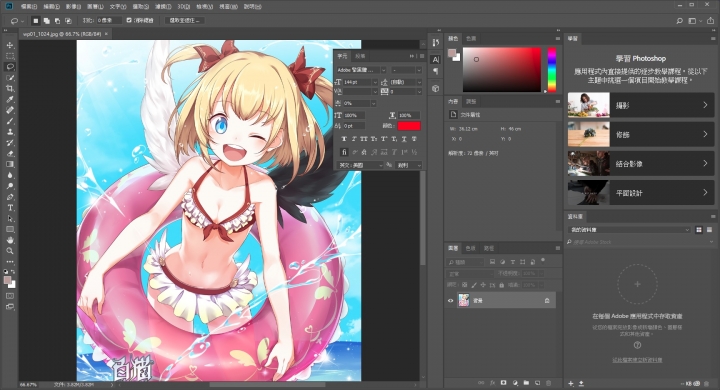Select the Rectangular Marquee tool
The width and height of the screenshot is (720, 390).
coord(10,56)
